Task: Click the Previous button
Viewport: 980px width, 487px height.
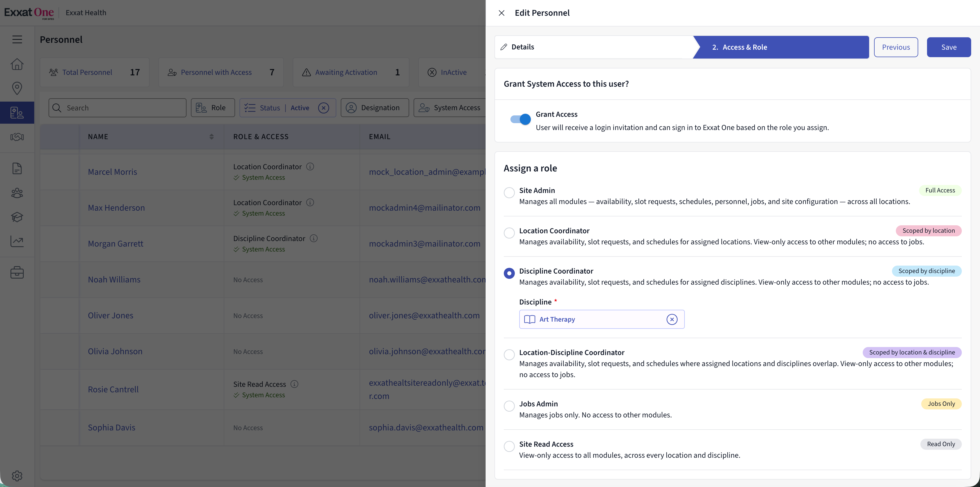Action: point(896,47)
